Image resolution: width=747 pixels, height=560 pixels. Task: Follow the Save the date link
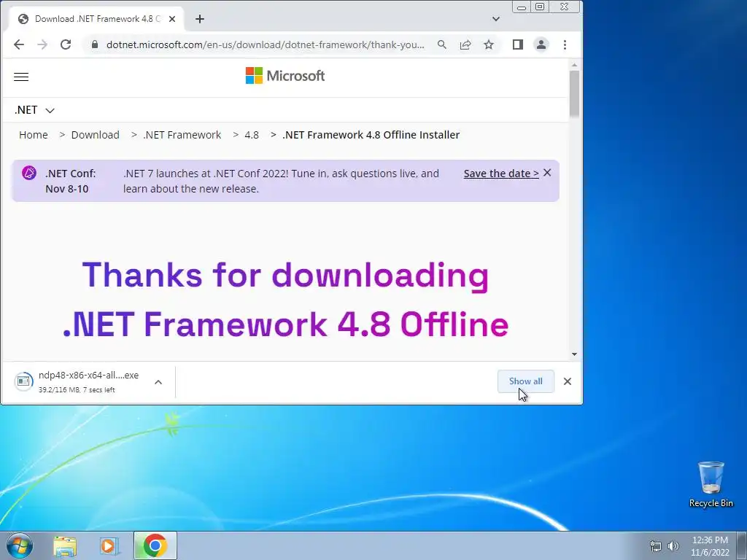501,174
